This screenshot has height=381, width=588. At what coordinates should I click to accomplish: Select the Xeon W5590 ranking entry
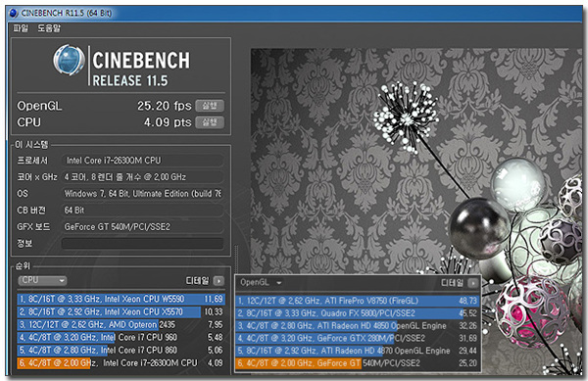[121, 299]
